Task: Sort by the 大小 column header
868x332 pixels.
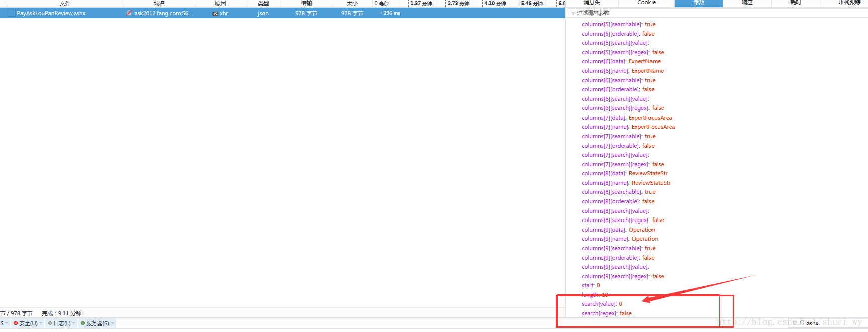Action: tap(352, 3)
